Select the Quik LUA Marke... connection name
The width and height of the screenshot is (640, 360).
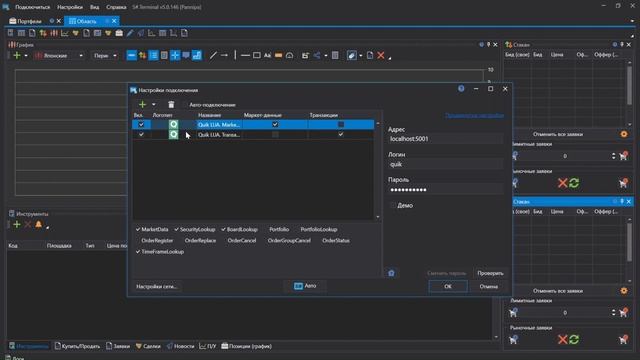(x=219, y=124)
